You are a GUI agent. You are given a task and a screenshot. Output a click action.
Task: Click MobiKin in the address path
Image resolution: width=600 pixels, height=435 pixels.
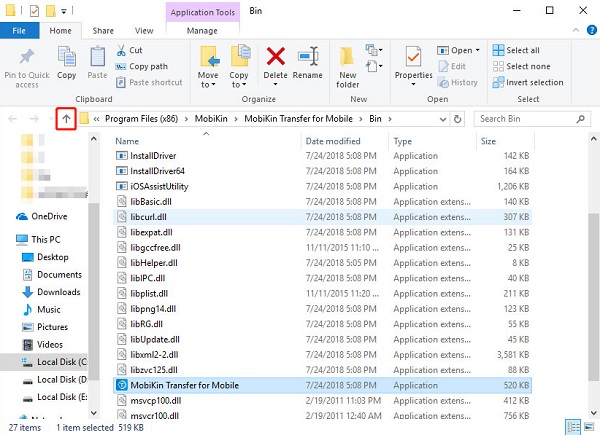(x=211, y=119)
